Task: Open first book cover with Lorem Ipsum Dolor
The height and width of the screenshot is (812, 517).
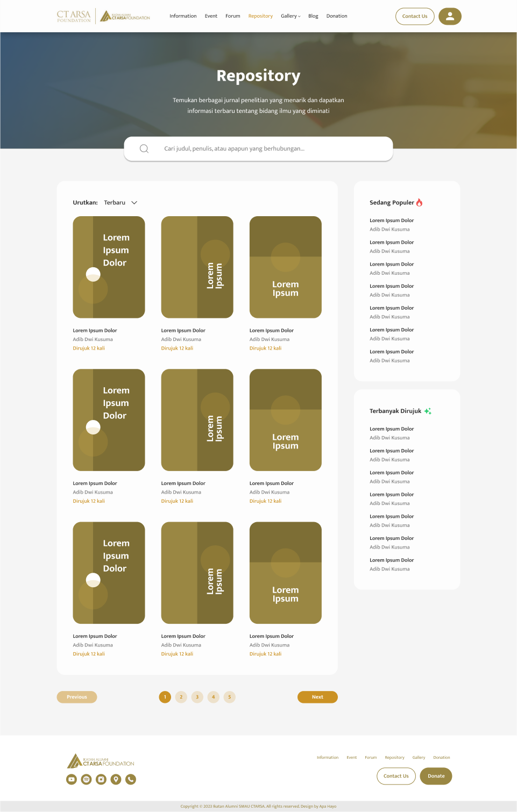Action: 109,267
